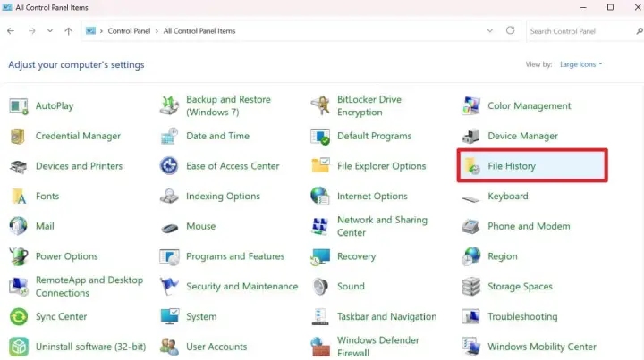Go up one folder level

[69, 30]
